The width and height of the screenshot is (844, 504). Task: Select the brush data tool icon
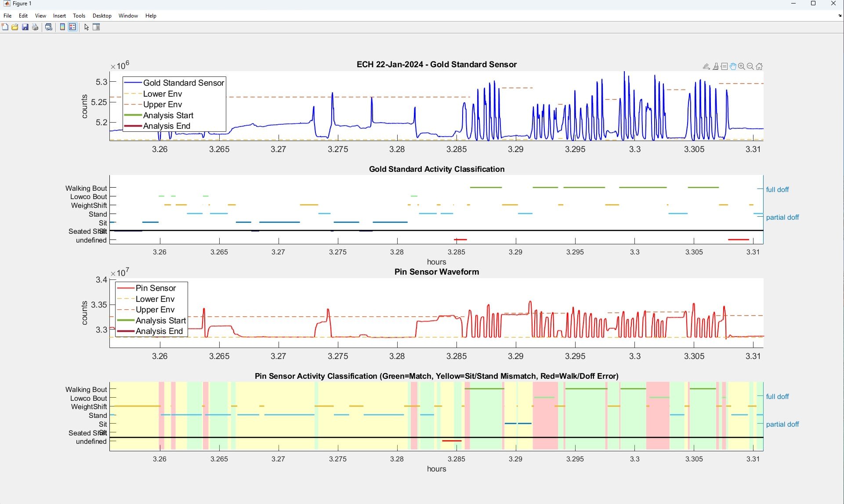click(x=716, y=66)
